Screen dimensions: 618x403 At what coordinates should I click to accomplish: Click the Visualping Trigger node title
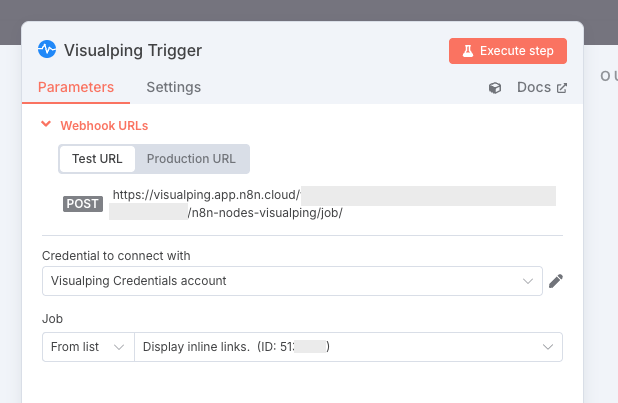pos(132,49)
